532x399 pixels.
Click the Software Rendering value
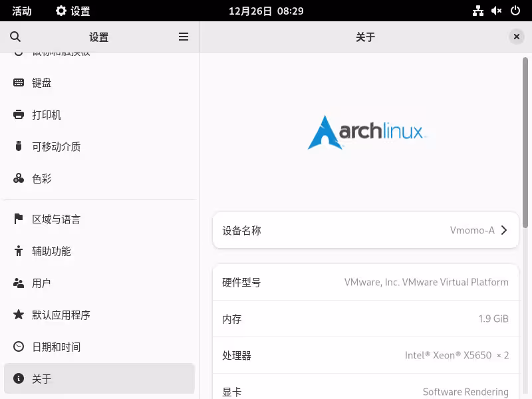pyautogui.click(x=465, y=392)
